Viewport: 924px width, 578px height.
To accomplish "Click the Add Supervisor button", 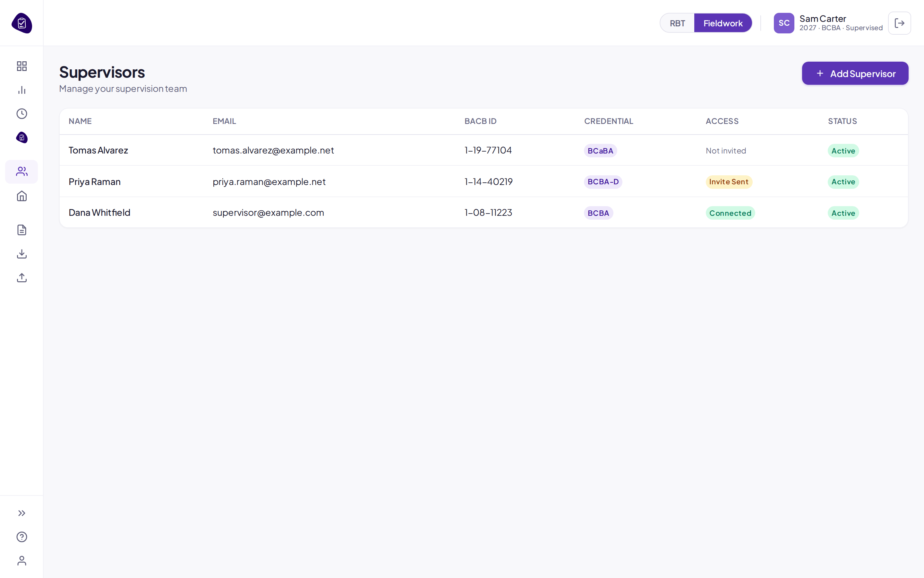I will [x=855, y=74].
